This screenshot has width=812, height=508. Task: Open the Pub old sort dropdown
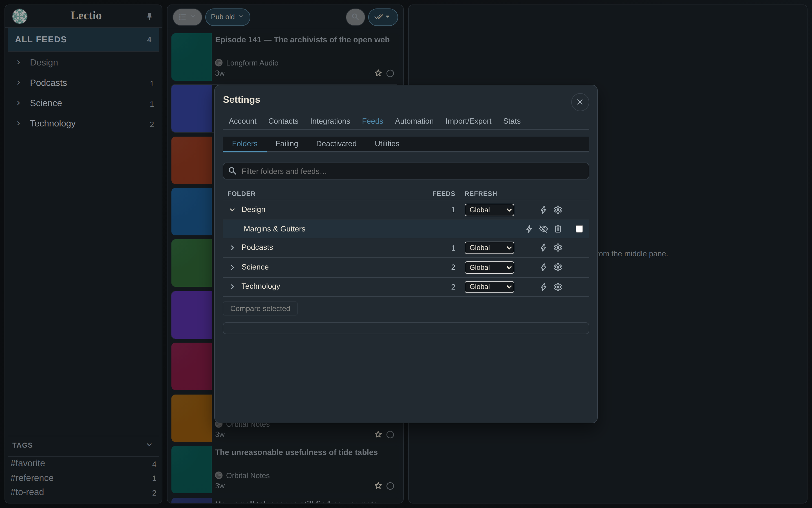point(228,17)
